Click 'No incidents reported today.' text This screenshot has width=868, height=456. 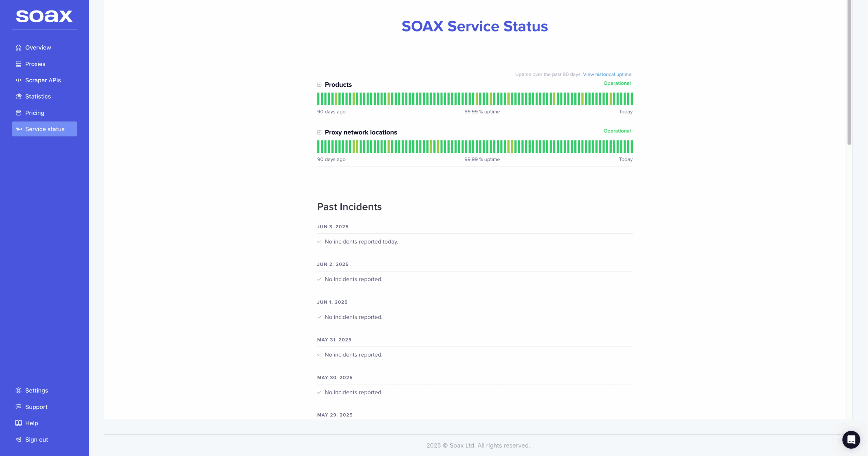pos(361,242)
